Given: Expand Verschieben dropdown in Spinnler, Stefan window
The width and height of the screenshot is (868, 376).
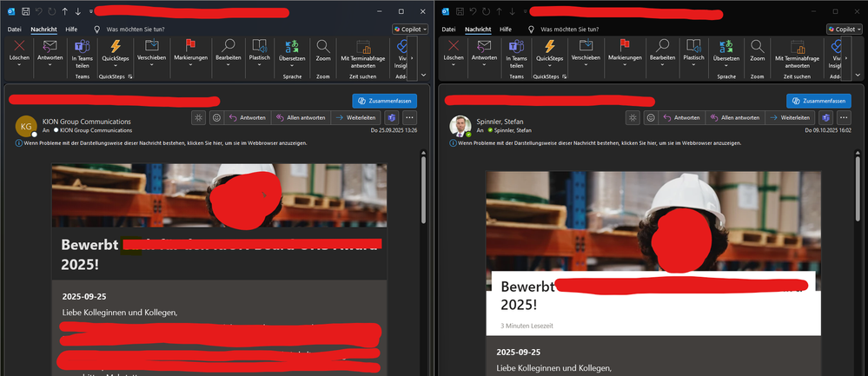Looking at the screenshot, I should click(586, 65).
